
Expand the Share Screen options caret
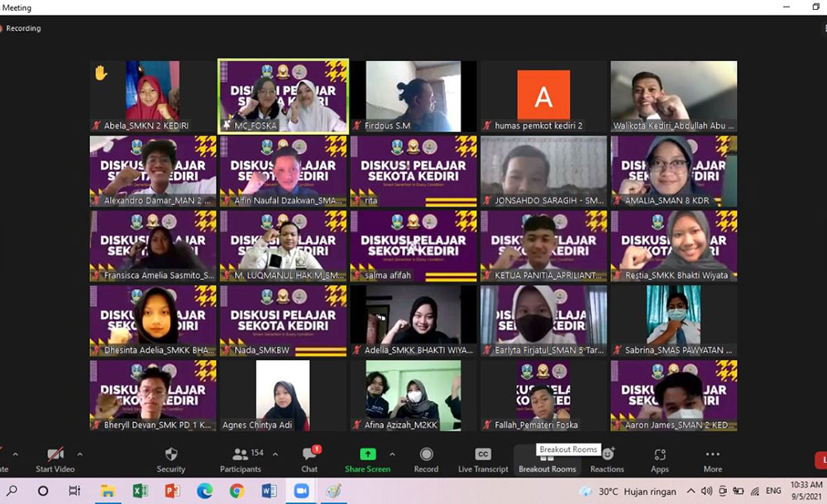(392, 454)
